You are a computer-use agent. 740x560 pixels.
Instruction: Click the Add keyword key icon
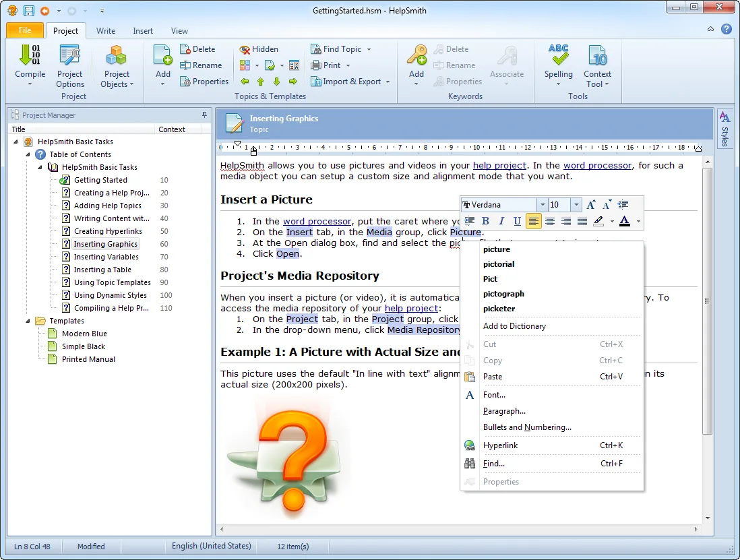tap(417, 55)
